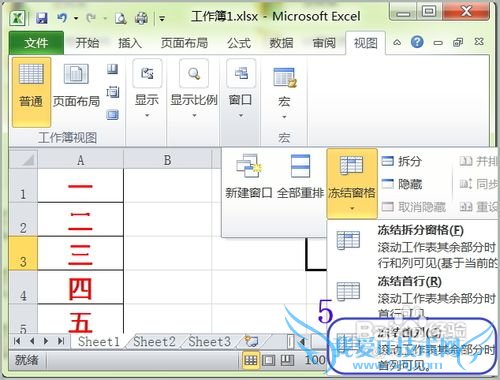The image size is (500, 380).
Task: Click 拆分 split button
Action: [x=402, y=161]
